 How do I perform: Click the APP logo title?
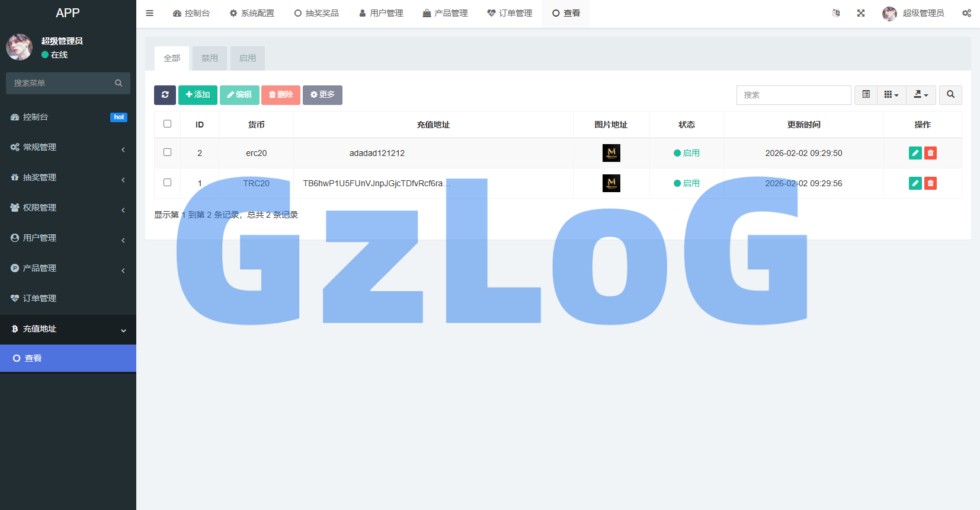click(x=68, y=13)
